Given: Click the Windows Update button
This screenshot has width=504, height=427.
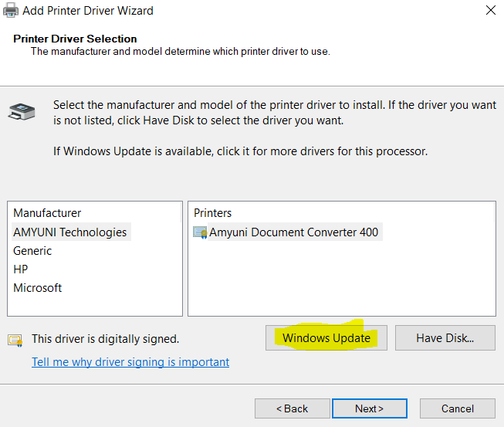Looking at the screenshot, I should pos(326,338).
